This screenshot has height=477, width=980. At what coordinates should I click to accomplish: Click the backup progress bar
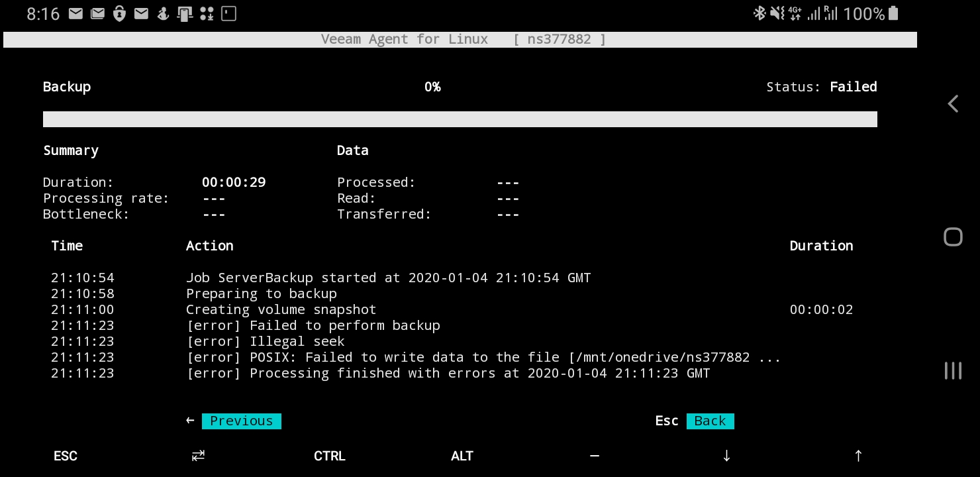(x=460, y=119)
